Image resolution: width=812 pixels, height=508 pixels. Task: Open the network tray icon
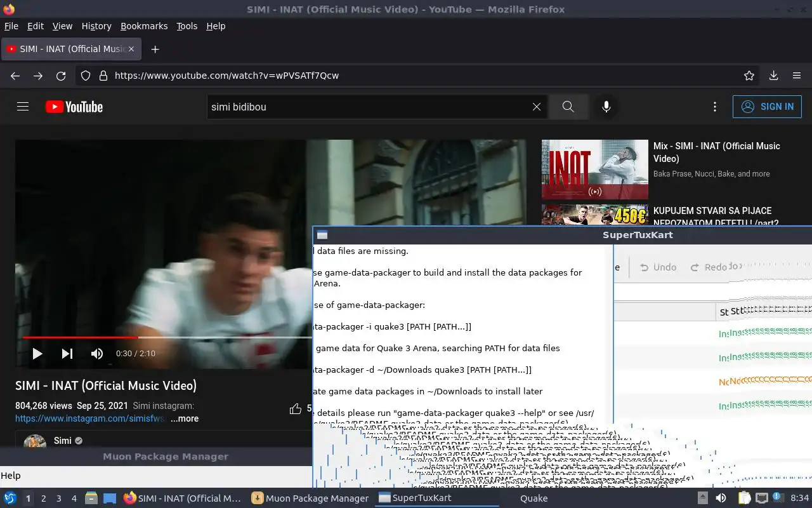(x=762, y=498)
